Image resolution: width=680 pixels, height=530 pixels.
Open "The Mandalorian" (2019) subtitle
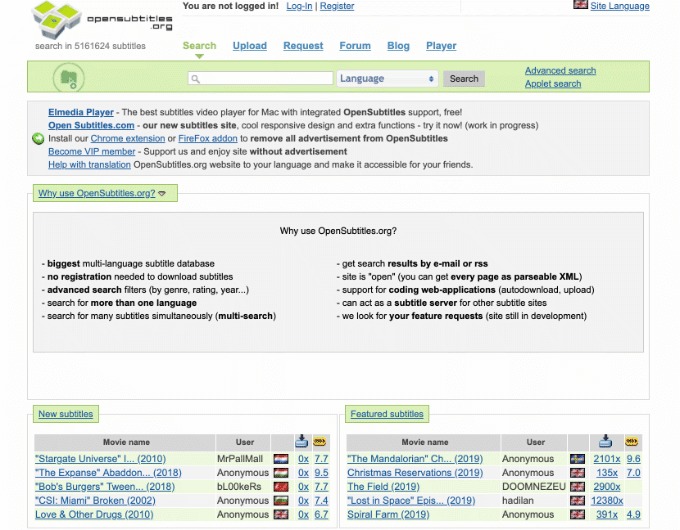(415, 459)
